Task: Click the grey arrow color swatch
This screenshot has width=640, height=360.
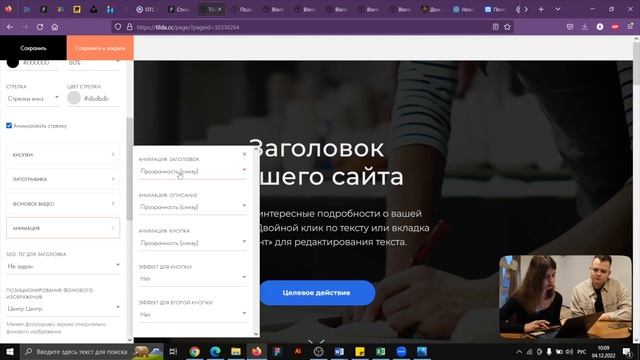Action: pos(74,98)
